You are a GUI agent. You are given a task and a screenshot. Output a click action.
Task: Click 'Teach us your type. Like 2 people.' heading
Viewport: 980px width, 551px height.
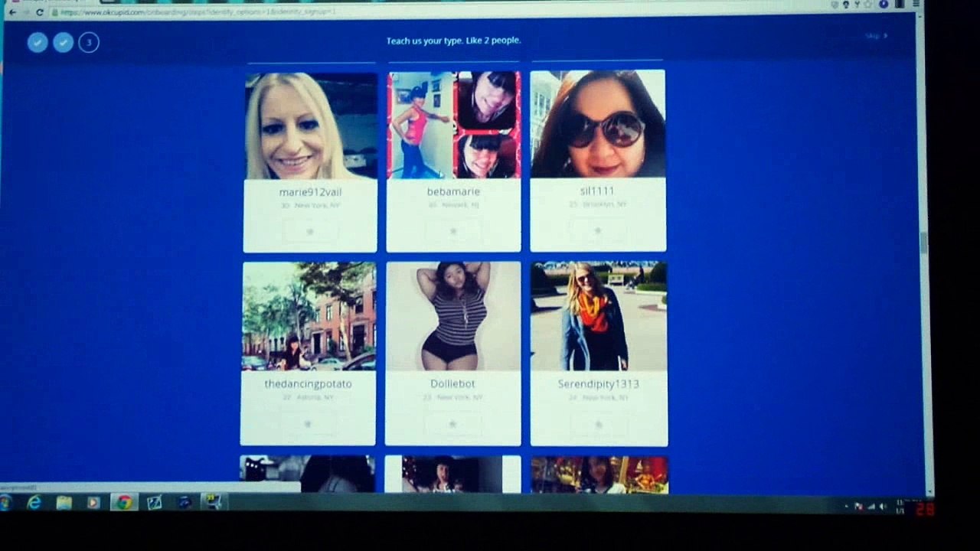[x=453, y=41]
